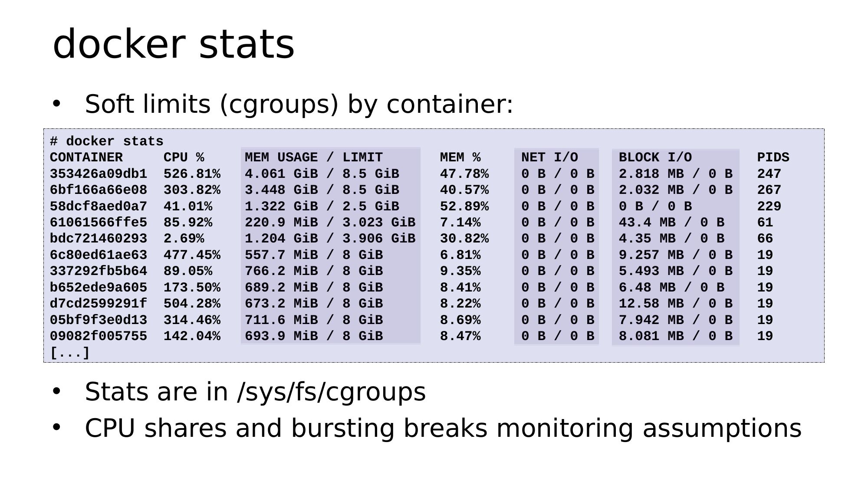Screen dimensions: 868x488
Task: Click the "[...]" truncation marker
Action: pos(70,353)
